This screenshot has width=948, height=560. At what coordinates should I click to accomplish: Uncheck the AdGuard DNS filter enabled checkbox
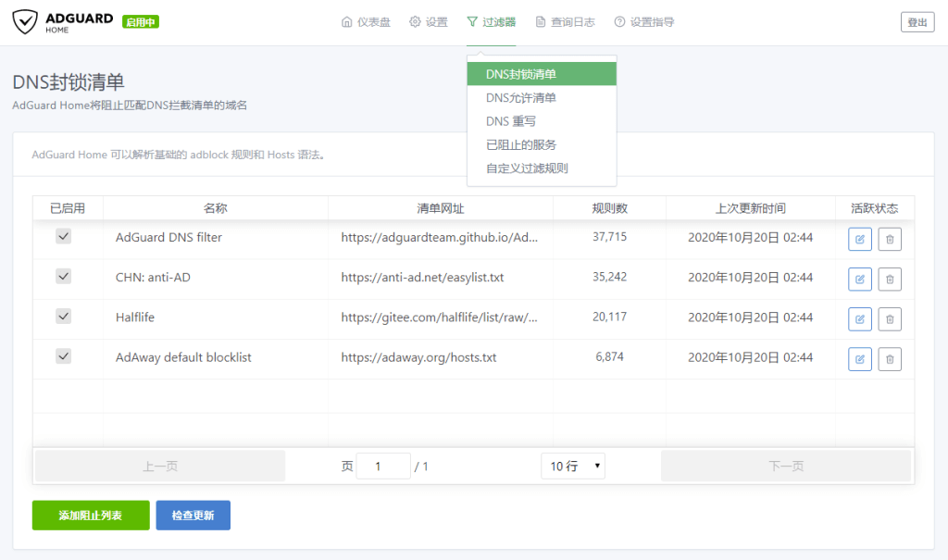[63, 236]
